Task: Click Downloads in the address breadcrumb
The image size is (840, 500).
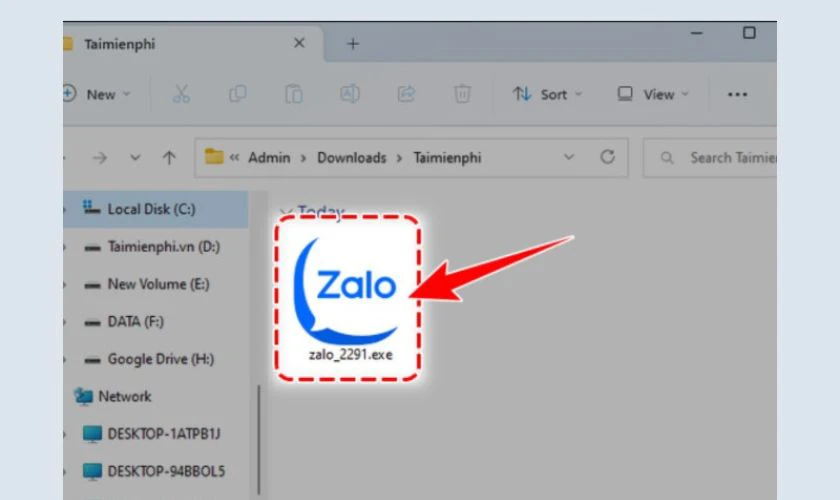Action: (351, 157)
